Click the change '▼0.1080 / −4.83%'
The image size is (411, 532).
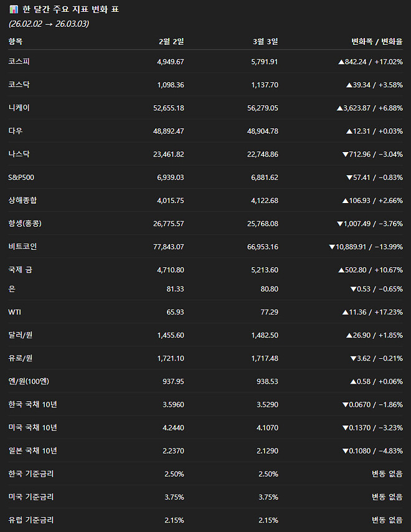coord(372,450)
